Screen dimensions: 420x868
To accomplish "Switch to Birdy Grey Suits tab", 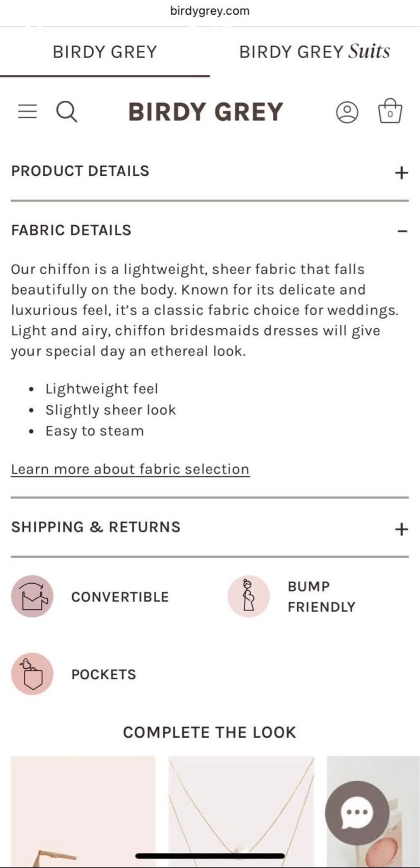I will tap(315, 52).
